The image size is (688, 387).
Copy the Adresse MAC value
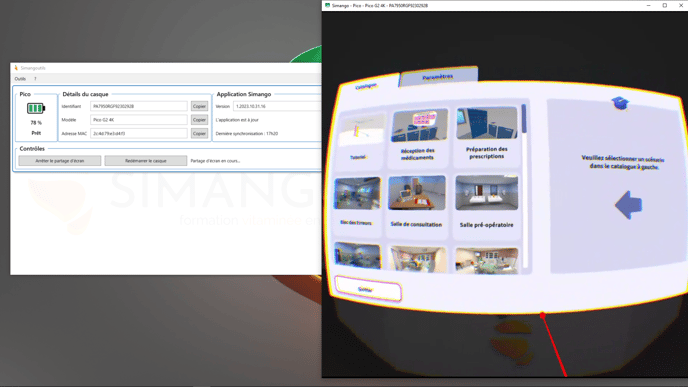[x=199, y=133]
